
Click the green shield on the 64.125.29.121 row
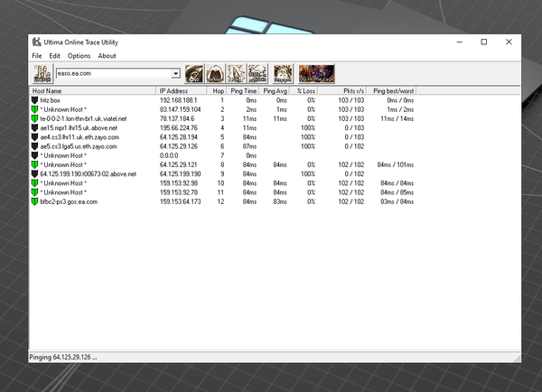(x=34, y=165)
